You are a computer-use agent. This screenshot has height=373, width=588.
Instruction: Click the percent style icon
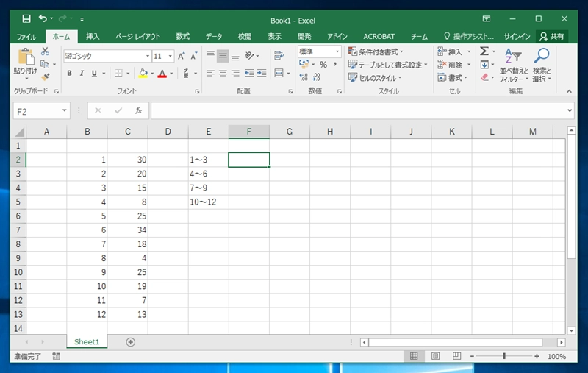(x=323, y=65)
